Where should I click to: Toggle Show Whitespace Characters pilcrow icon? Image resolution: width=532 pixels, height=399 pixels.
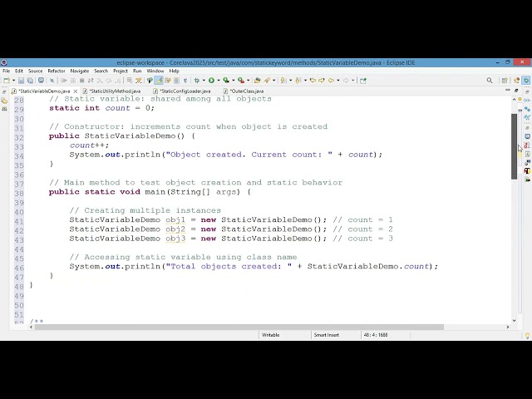pos(185,81)
